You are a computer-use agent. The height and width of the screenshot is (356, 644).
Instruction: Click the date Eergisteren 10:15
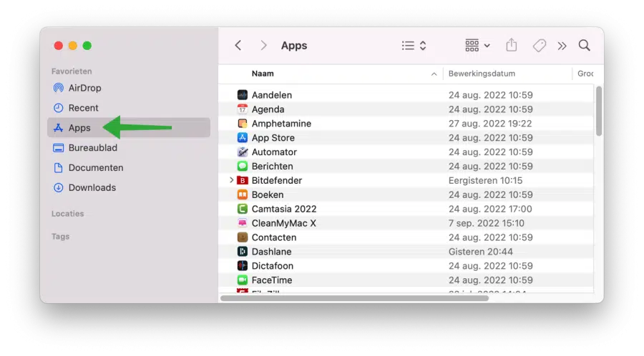click(x=485, y=180)
